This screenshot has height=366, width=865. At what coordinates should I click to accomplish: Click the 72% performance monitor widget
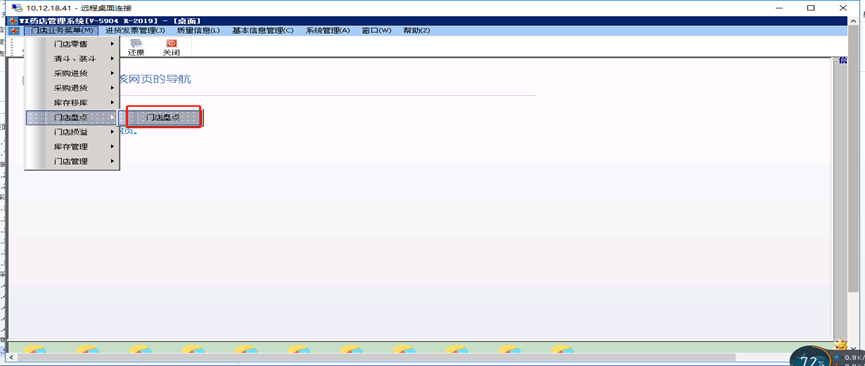point(810,358)
